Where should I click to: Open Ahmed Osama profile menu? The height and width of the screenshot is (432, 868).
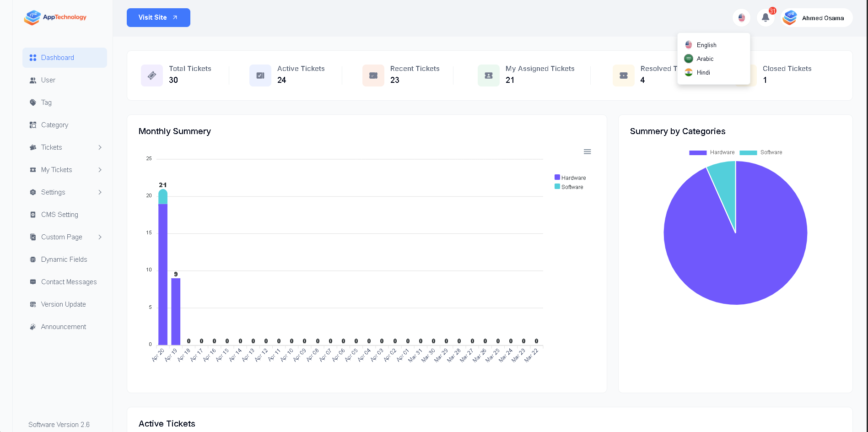[x=817, y=18]
